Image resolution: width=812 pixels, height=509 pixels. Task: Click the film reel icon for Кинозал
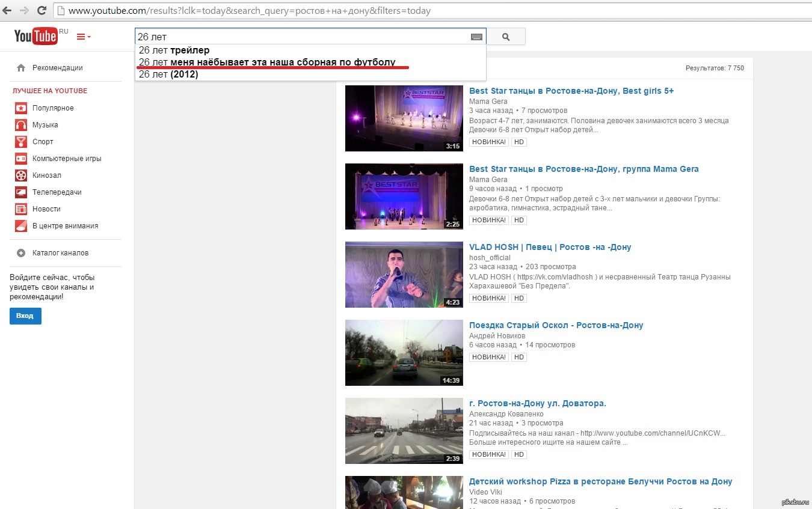(x=21, y=175)
